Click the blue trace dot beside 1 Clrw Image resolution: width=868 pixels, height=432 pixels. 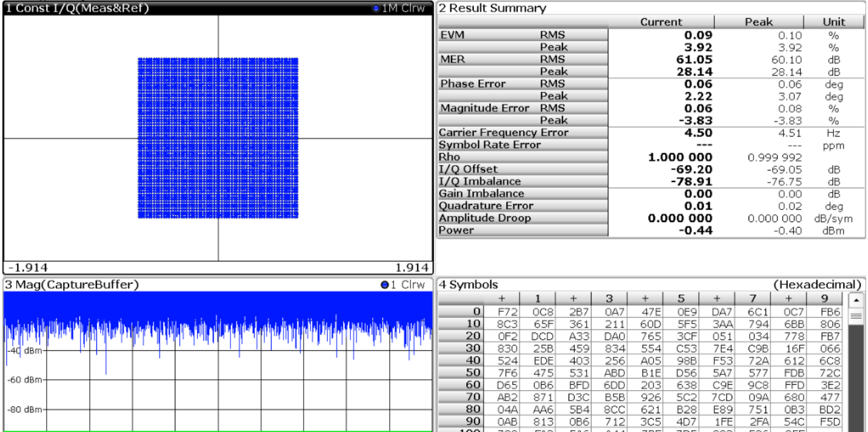(385, 285)
